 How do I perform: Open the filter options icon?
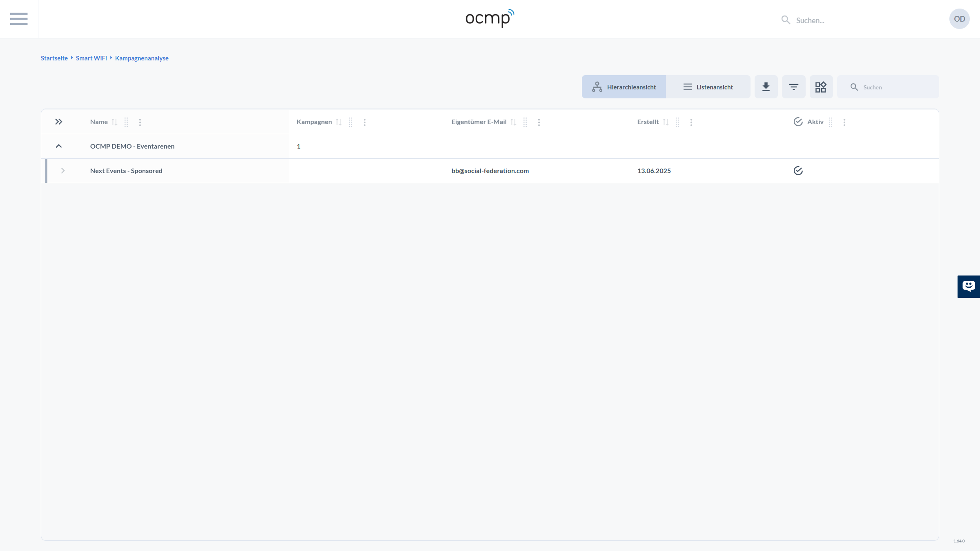(x=793, y=87)
